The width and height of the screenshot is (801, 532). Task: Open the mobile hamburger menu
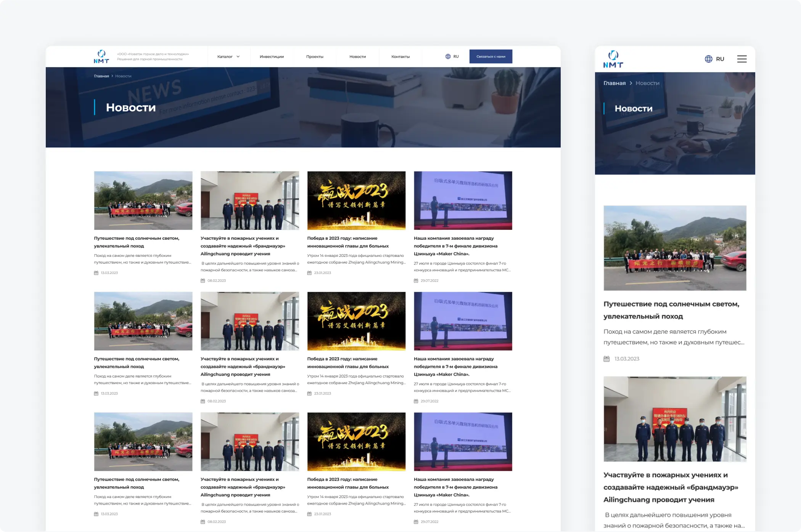point(741,59)
